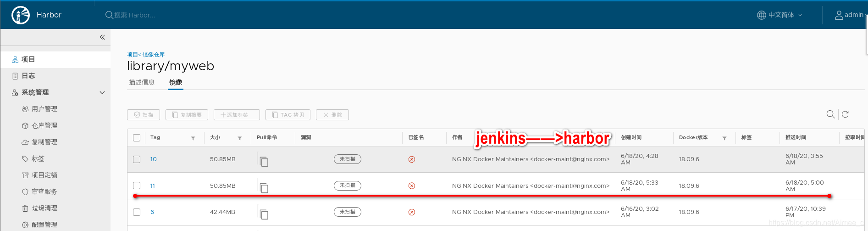Check the box for tag 11

[137, 186]
